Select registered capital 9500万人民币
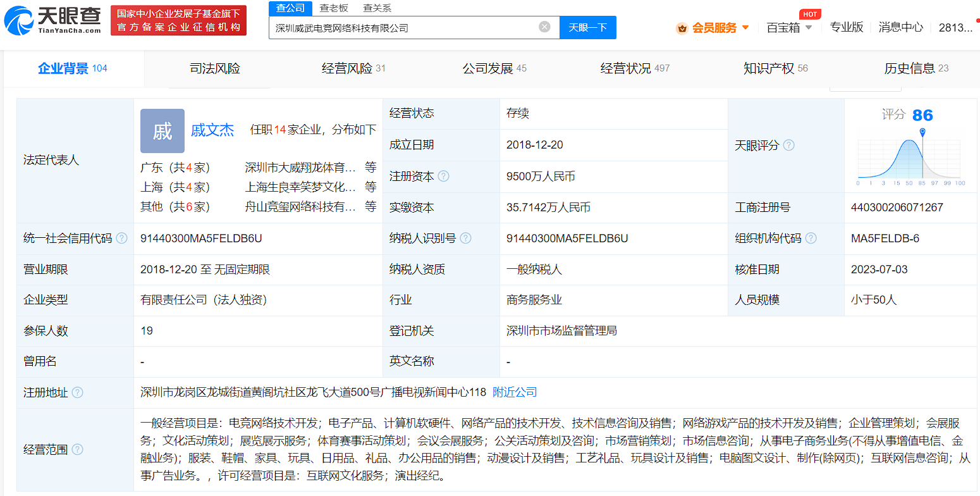Viewport: 980px width, 496px height. [x=541, y=177]
